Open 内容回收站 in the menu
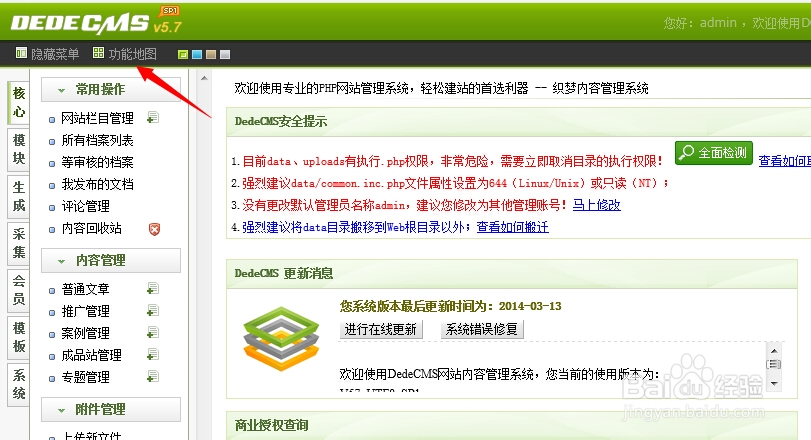 [x=92, y=229]
